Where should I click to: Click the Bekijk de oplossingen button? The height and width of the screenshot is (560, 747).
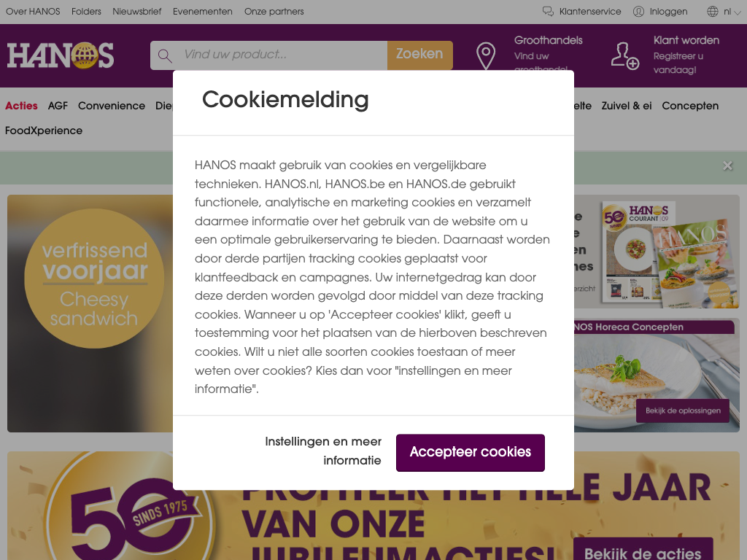click(x=683, y=411)
